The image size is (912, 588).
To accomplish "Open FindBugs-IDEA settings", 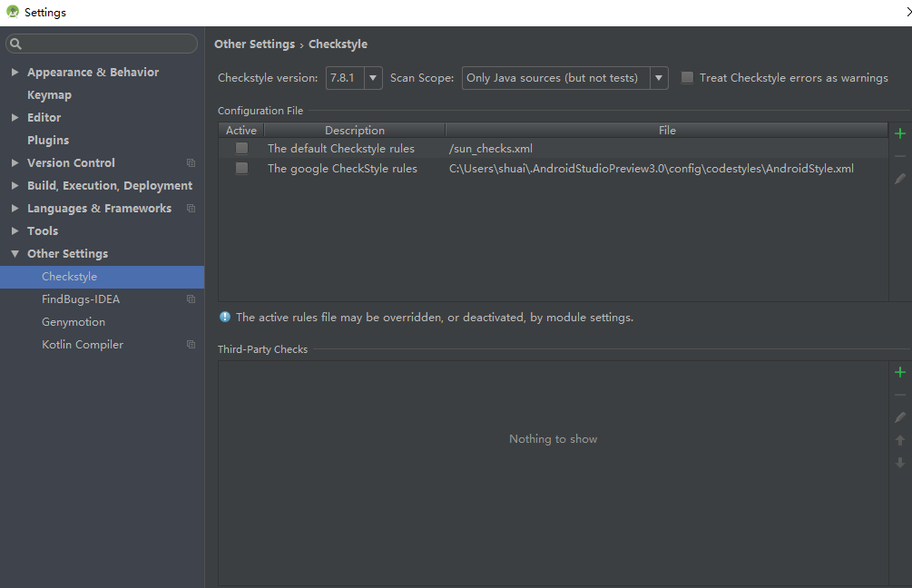I will click(x=81, y=299).
